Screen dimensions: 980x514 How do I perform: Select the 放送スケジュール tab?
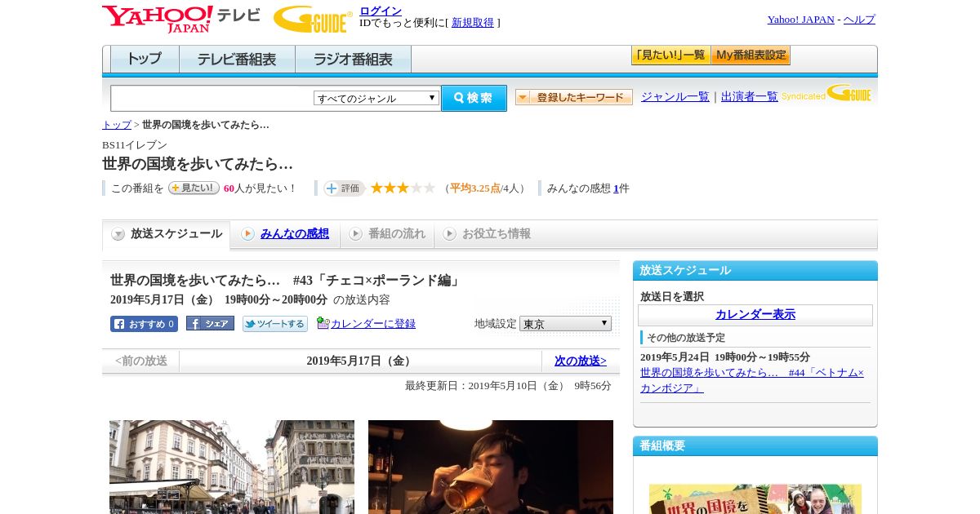167,234
